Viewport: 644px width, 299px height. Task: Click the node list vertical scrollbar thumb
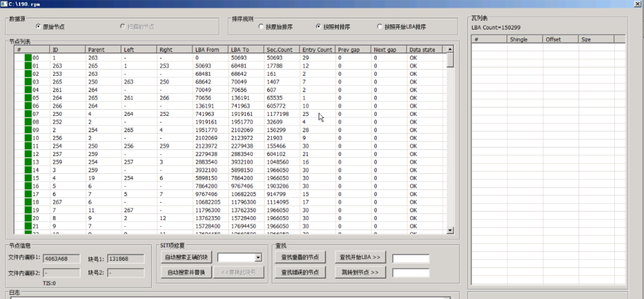pos(450,60)
